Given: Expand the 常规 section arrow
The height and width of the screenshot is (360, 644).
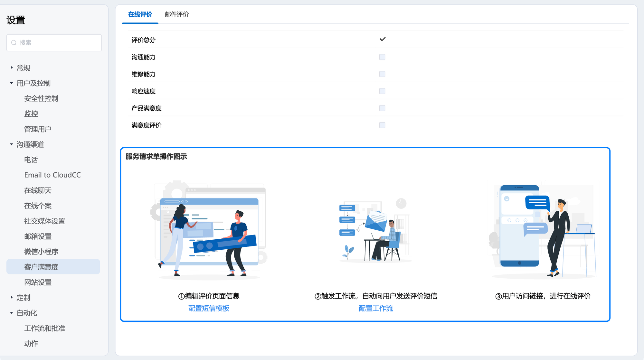Looking at the screenshot, I should click(12, 68).
